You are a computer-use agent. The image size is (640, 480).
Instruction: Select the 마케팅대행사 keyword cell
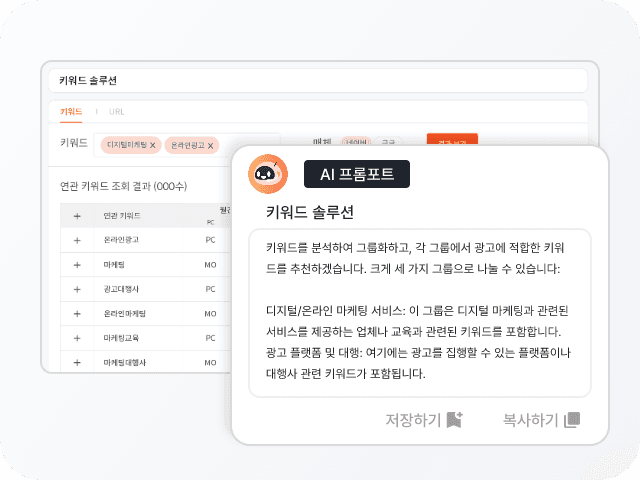tap(124, 362)
